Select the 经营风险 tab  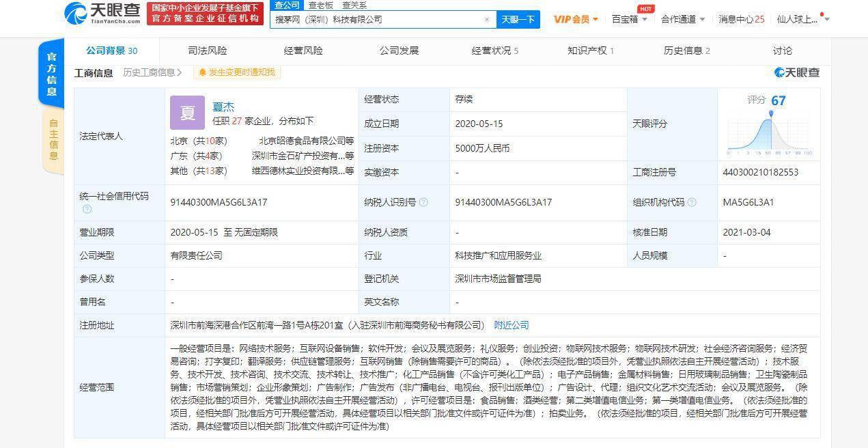(x=303, y=51)
